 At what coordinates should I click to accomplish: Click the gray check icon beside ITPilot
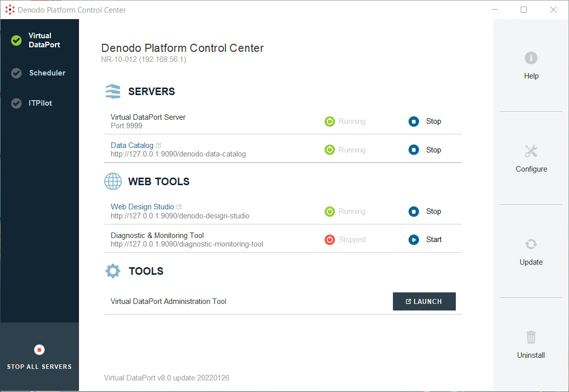pos(16,103)
